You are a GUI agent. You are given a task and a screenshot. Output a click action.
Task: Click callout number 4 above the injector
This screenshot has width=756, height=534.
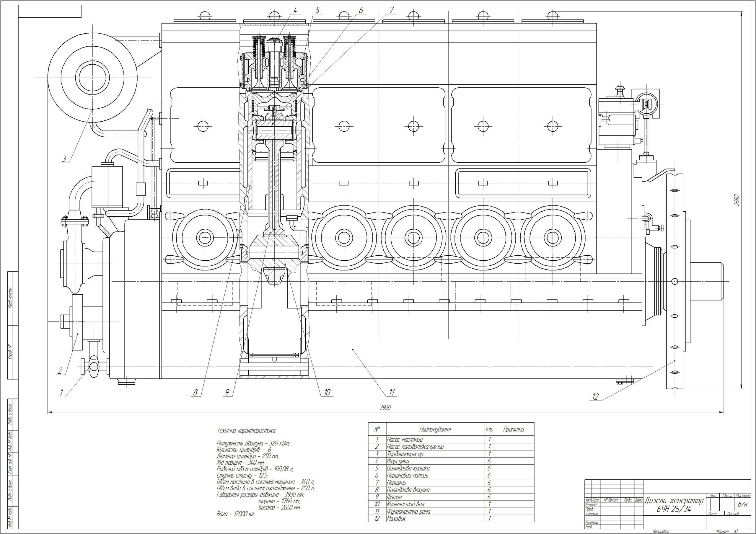(295, 10)
